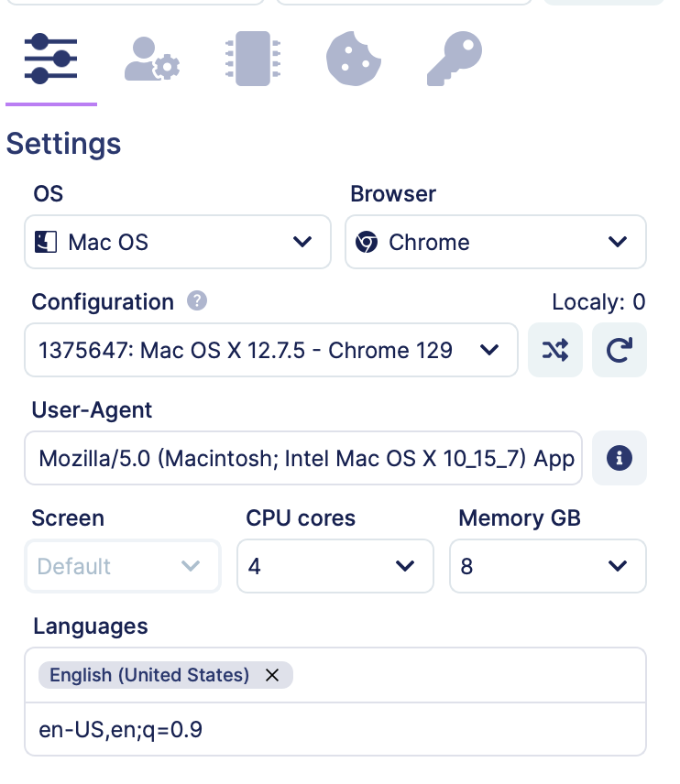Open the sliders settings tab
680x784 pixels.
50,59
